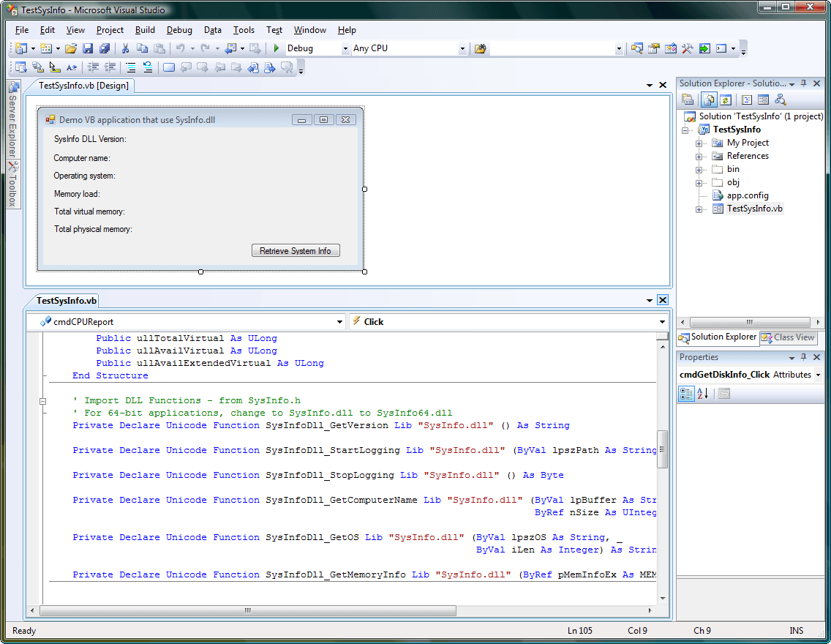Click the Save All toolbar icon

tap(105, 48)
